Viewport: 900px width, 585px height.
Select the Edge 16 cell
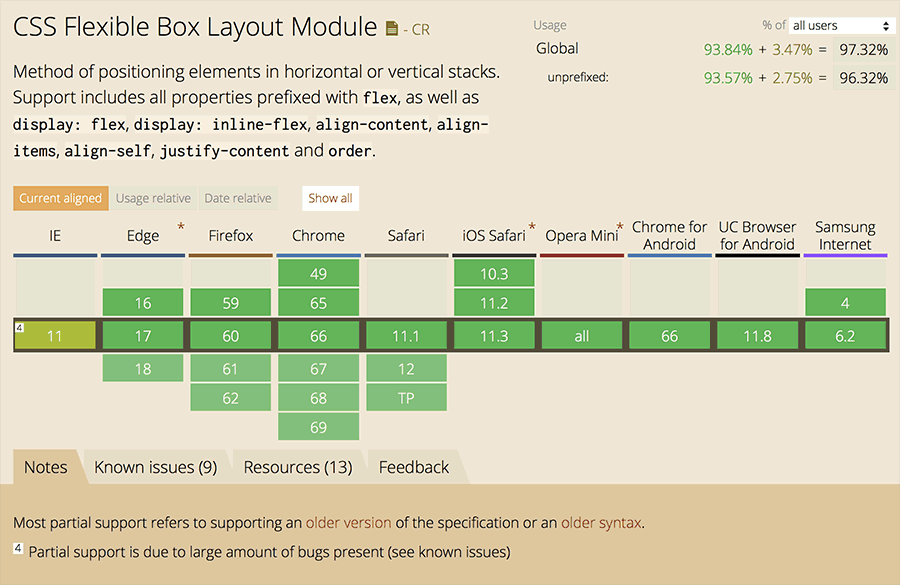point(143,303)
